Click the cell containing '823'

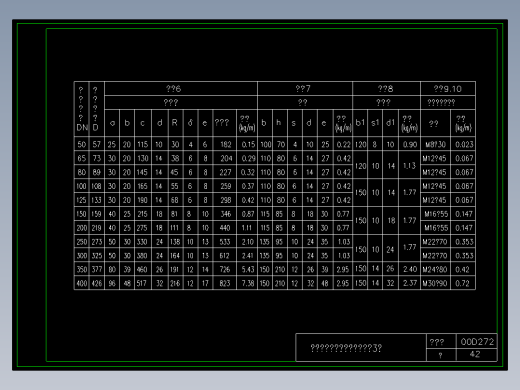[225, 283]
